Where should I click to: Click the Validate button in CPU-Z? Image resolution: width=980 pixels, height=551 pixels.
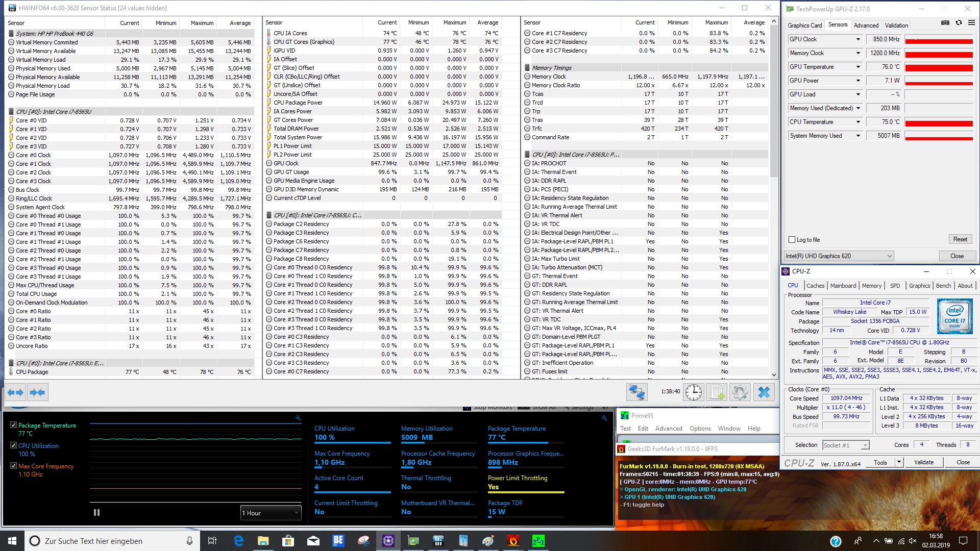923,462
